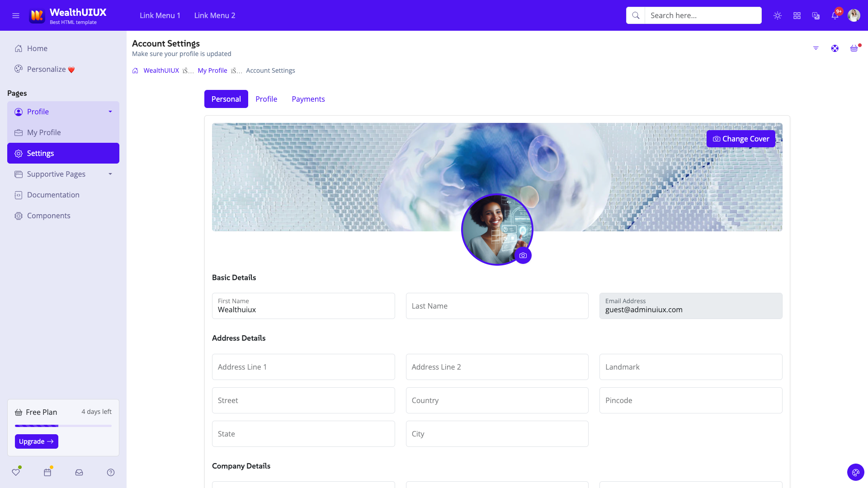
Task: Open notifications via the bell icon
Action: click(835, 15)
